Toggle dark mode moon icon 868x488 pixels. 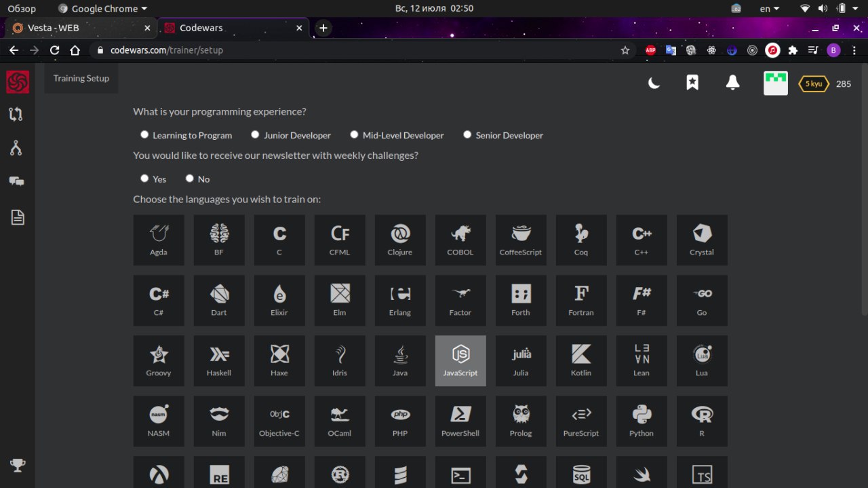pos(654,83)
